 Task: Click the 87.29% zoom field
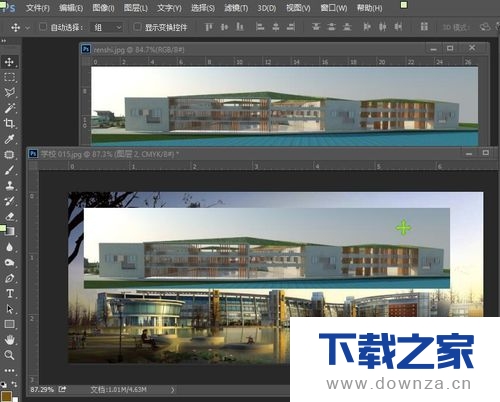tap(42, 389)
